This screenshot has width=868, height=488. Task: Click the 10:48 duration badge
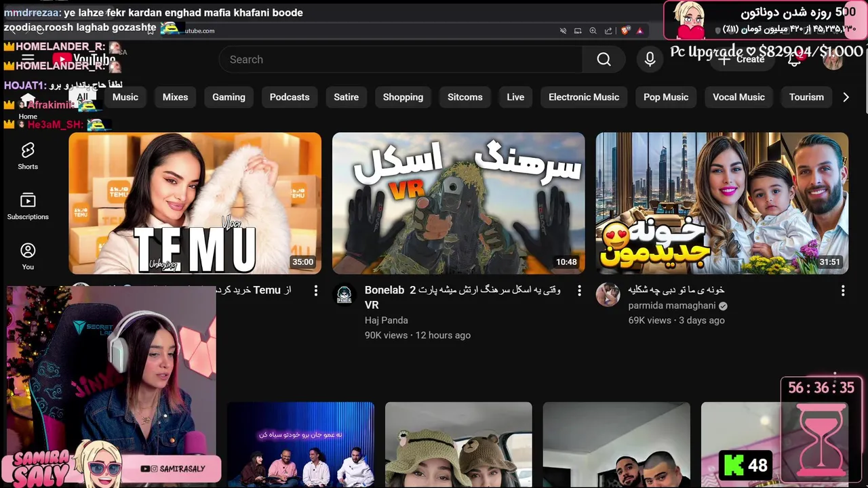[566, 262]
